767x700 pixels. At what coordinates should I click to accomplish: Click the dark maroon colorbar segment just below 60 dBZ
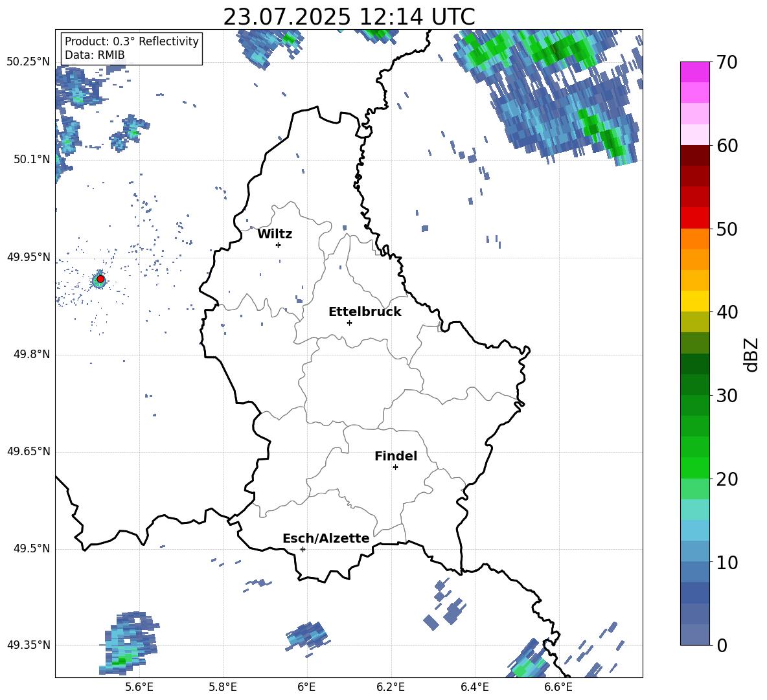694,155
